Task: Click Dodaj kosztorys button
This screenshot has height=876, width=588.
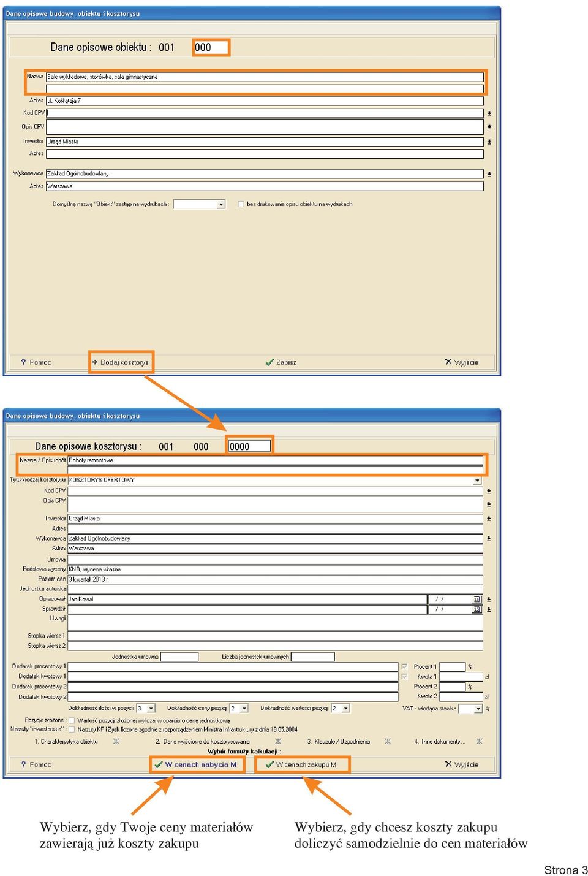Action: point(121,362)
